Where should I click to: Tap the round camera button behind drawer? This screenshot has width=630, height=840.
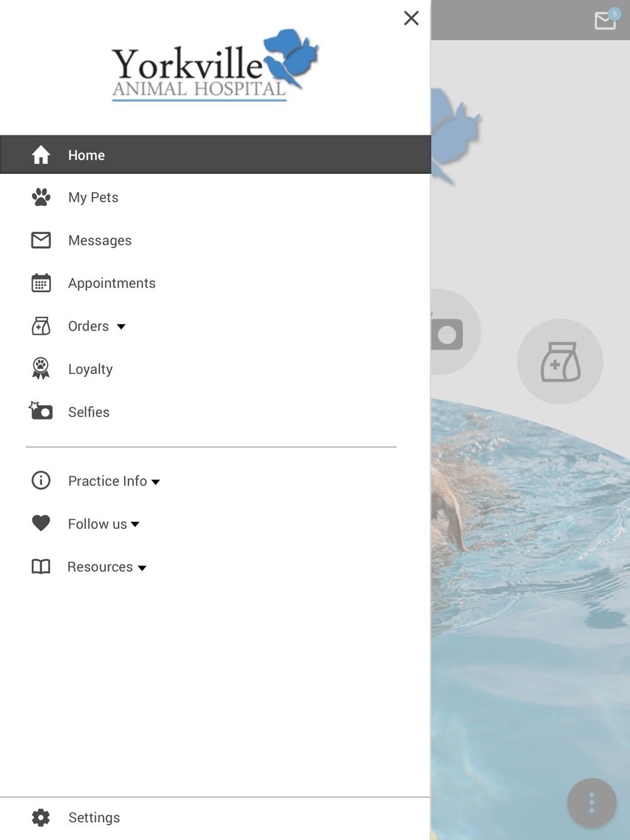tap(455, 332)
